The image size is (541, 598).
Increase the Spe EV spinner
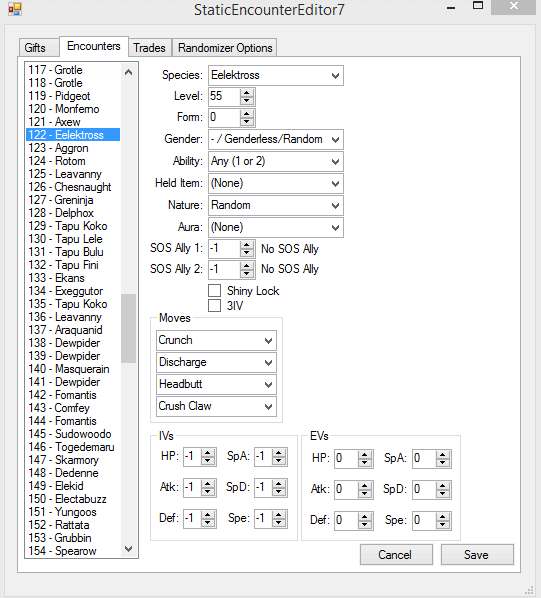[x=443, y=518]
